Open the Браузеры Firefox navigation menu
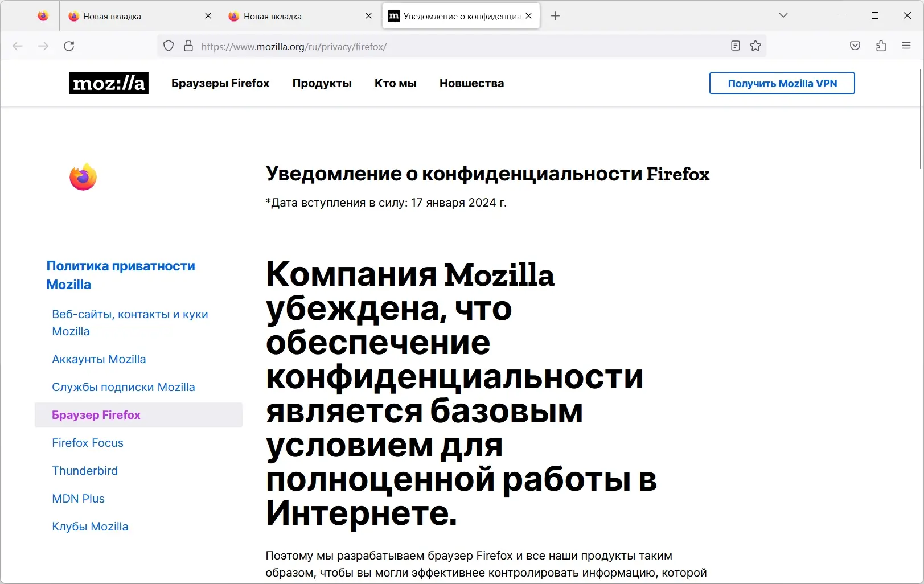This screenshot has height=584, width=924. pos(220,83)
